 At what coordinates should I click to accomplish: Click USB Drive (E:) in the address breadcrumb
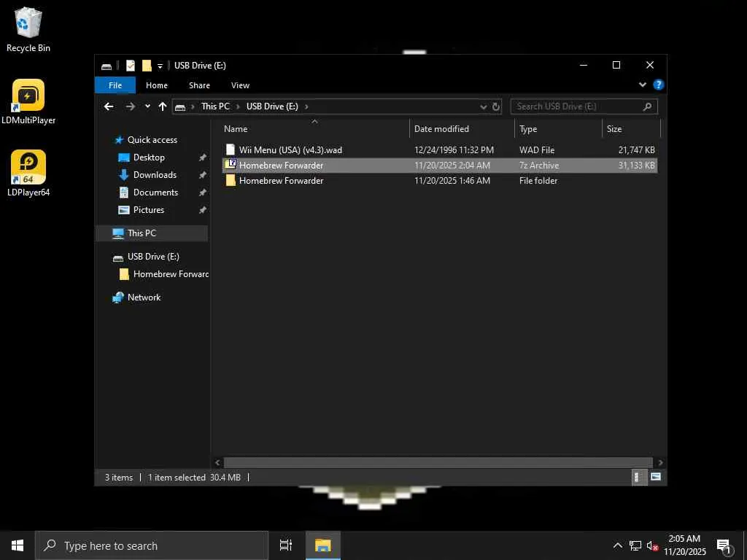(272, 106)
